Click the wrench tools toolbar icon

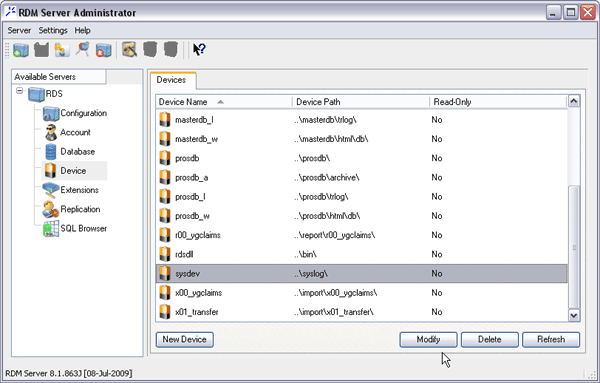click(130, 50)
